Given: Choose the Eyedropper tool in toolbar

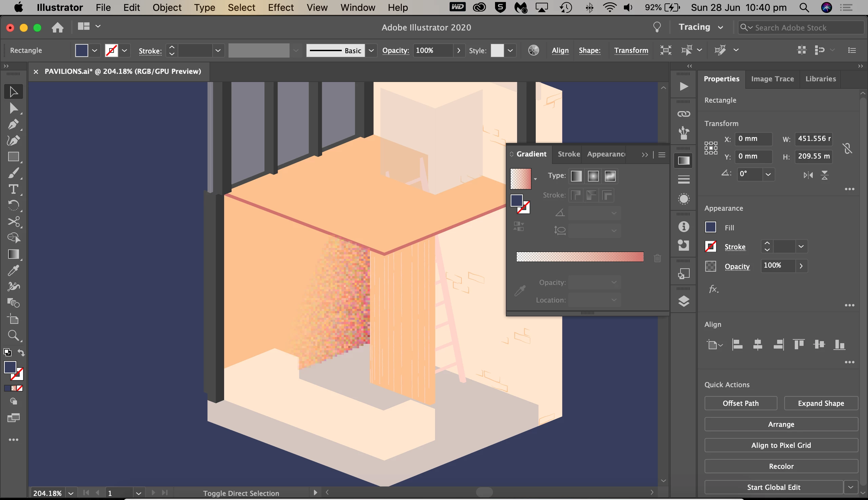Looking at the screenshot, I should coord(13,271).
